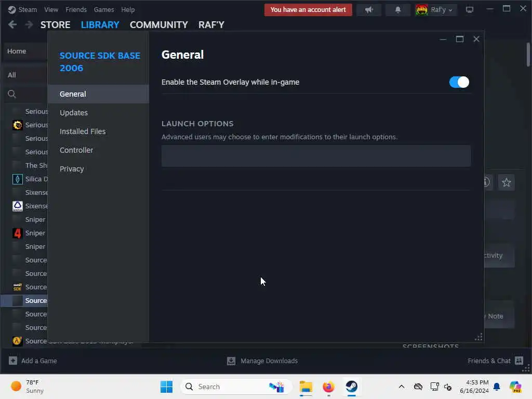Click the Manage Downloads icon
The height and width of the screenshot is (399, 532).
(231, 361)
